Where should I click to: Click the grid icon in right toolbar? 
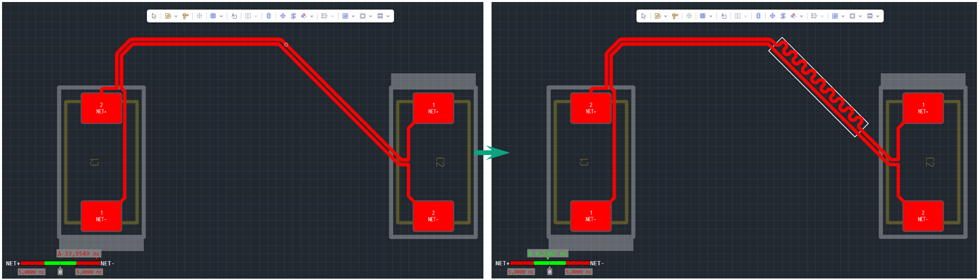pos(703,16)
